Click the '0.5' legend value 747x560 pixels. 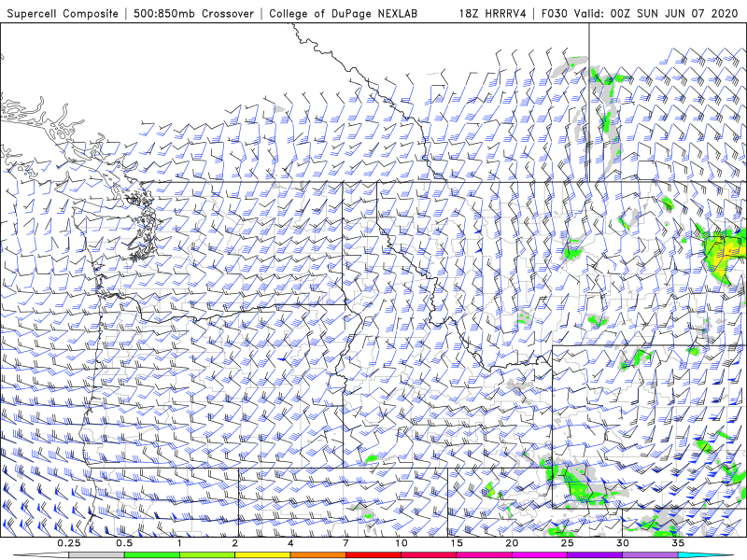point(124,543)
